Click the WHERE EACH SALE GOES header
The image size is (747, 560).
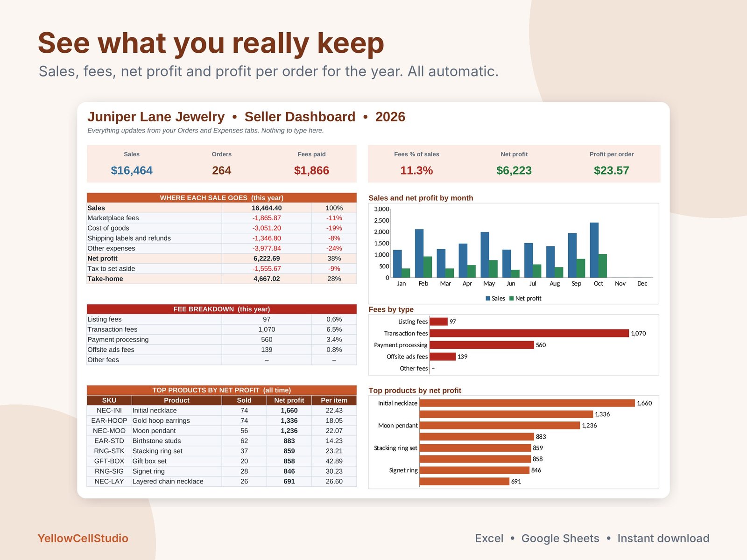click(x=222, y=198)
